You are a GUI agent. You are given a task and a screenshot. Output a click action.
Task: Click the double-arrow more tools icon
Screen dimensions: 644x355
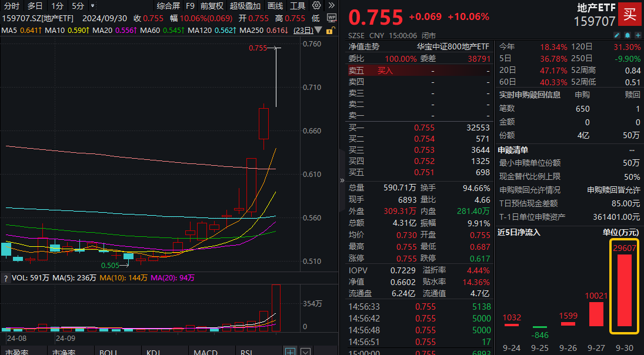point(331,6)
